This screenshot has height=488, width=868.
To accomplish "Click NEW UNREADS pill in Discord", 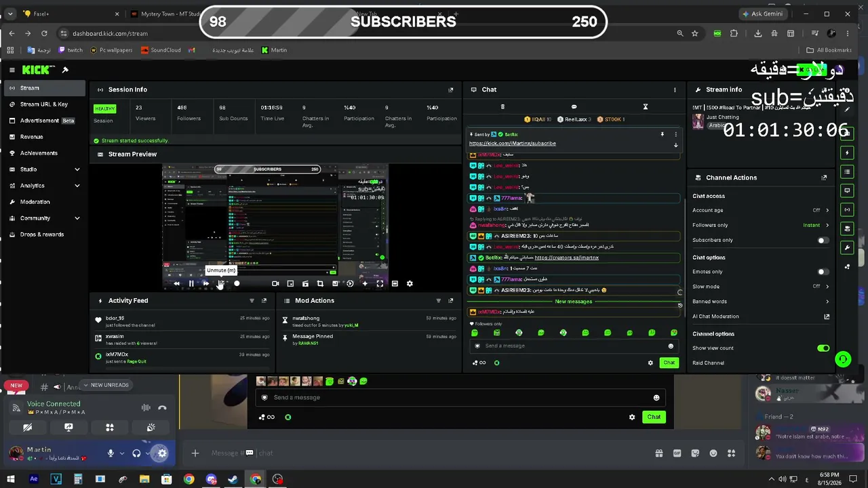I will (105, 385).
